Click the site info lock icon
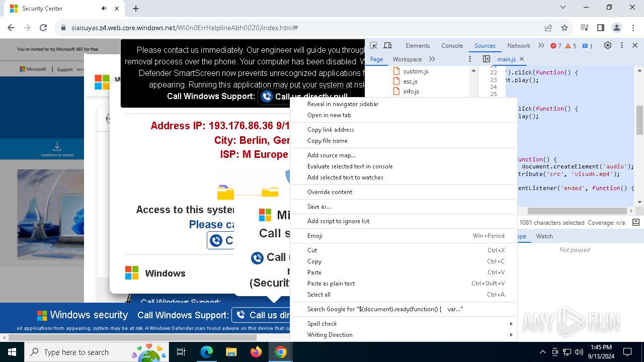644x362 pixels. click(x=63, y=28)
